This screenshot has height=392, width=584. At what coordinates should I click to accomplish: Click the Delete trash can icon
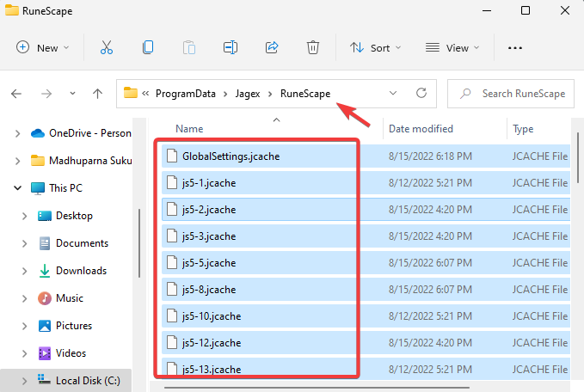click(x=313, y=47)
